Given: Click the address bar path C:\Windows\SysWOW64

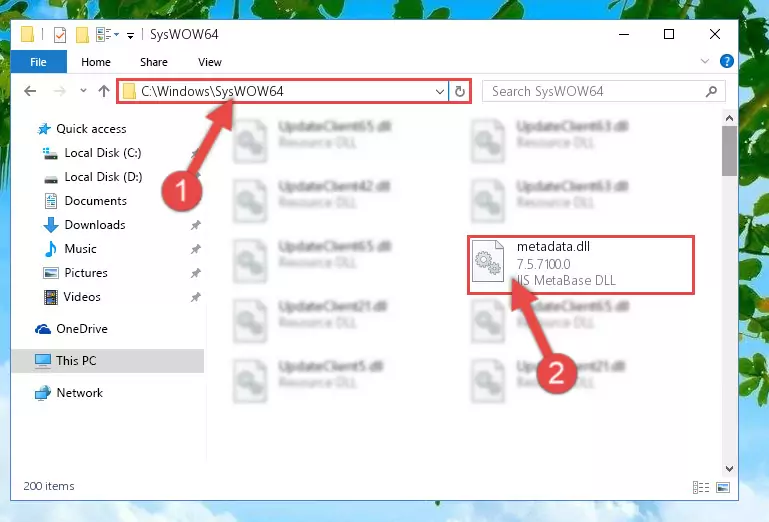Looking at the screenshot, I should (x=212, y=91).
